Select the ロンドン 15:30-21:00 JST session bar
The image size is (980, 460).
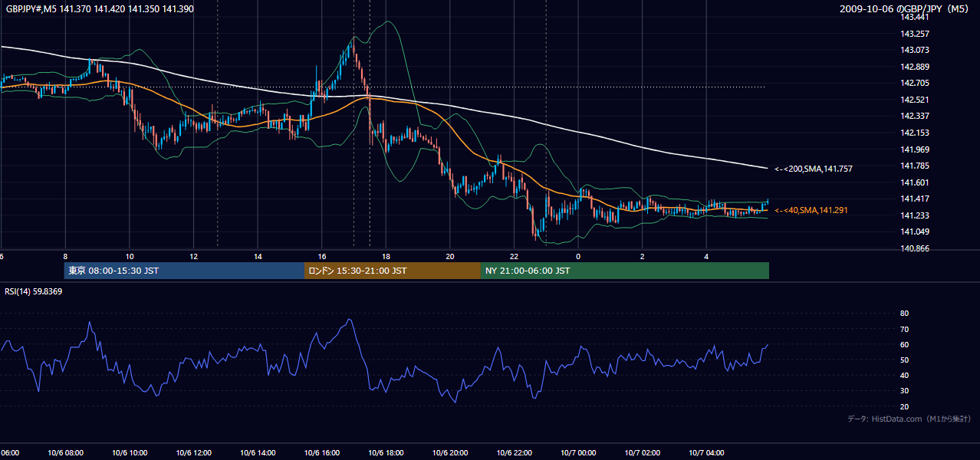tap(393, 271)
